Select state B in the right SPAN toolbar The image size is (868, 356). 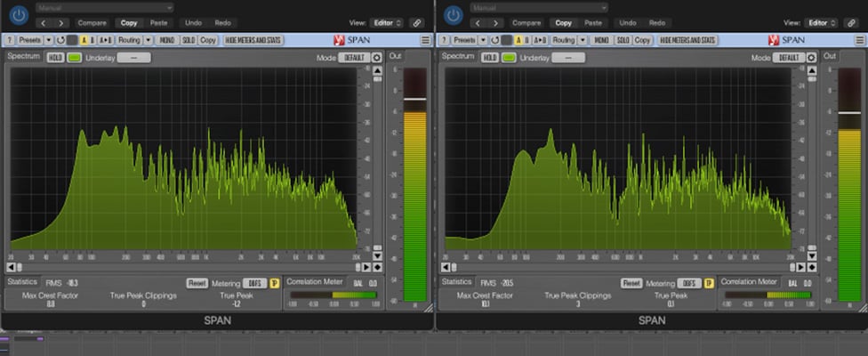click(527, 40)
